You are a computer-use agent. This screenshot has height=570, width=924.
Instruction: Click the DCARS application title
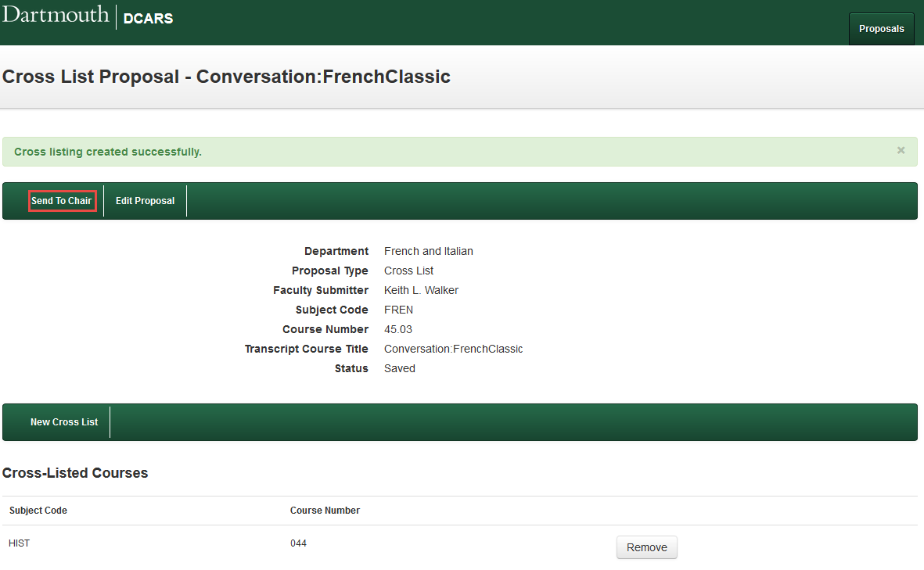click(148, 18)
